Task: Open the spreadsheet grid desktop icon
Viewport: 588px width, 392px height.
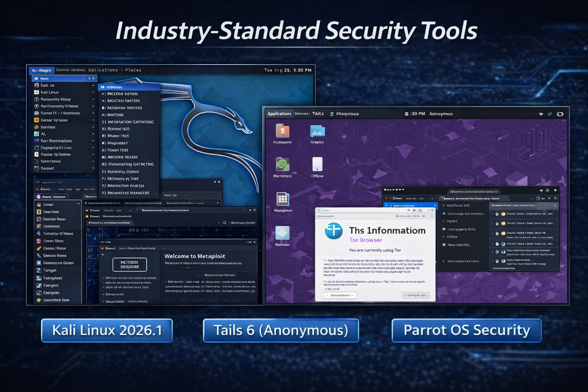Action: [x=283, y=199]
